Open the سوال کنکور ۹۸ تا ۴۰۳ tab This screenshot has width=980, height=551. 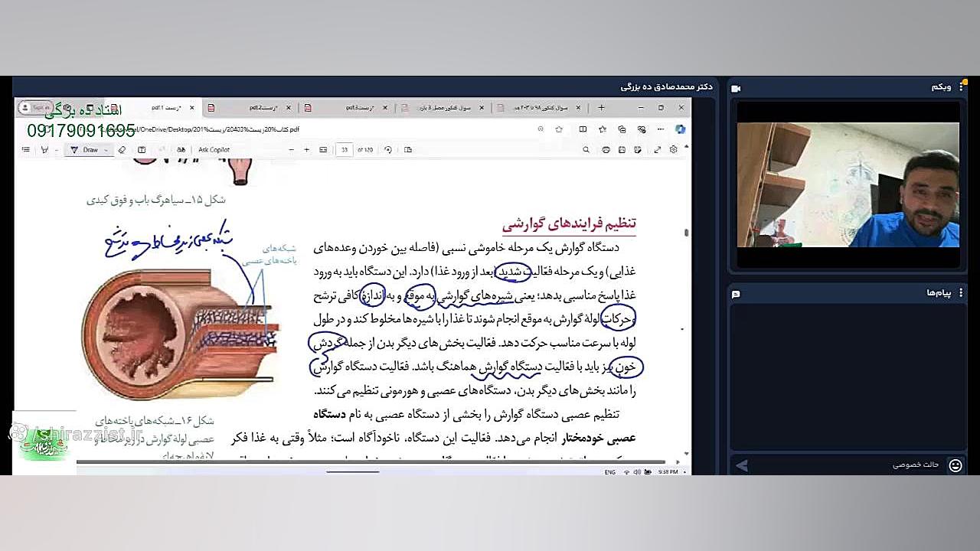[x=538, y=108]
